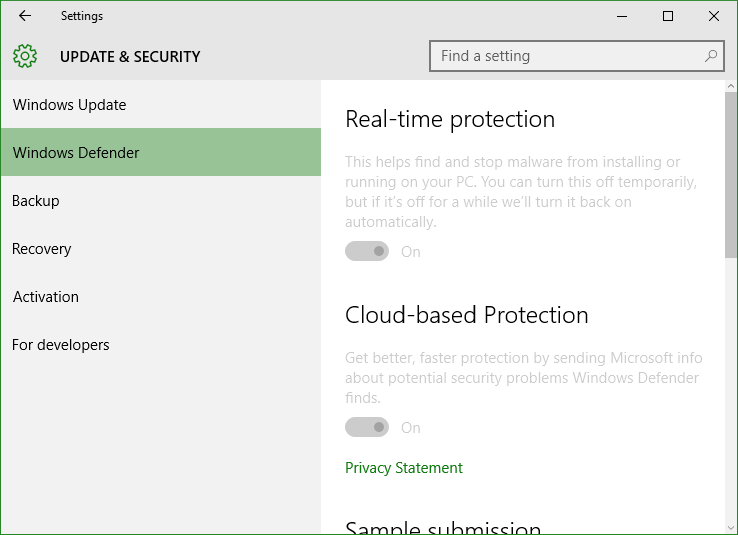This screenshot has height=535, width=738.
Task: Open the Activation section
Action: pyautogui.click(x=161, y=297)
